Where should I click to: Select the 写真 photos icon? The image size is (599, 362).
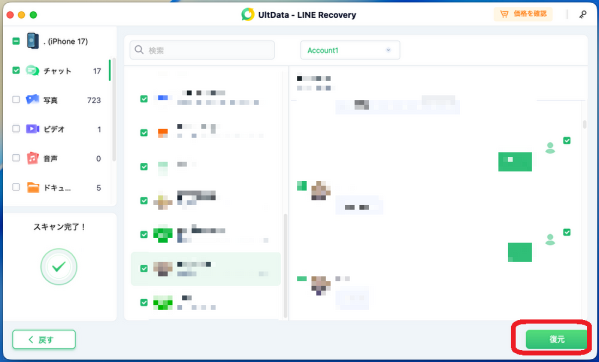tap(32, 100)
